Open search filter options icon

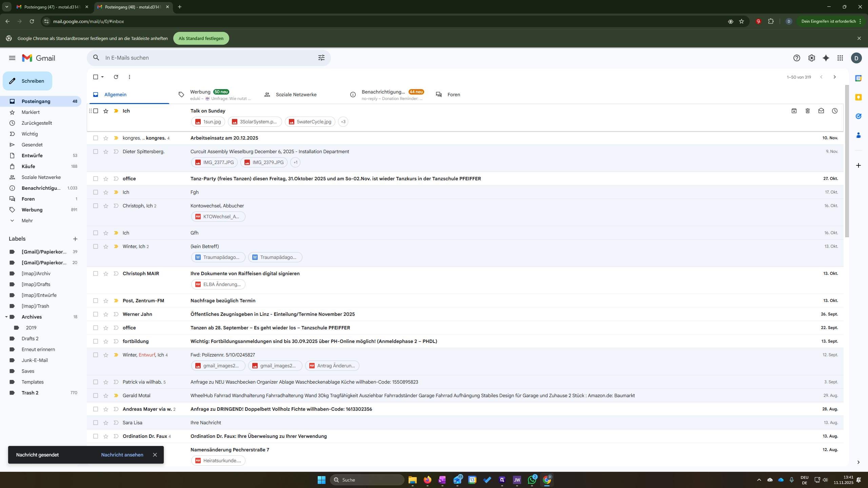(x=321, y=58)
